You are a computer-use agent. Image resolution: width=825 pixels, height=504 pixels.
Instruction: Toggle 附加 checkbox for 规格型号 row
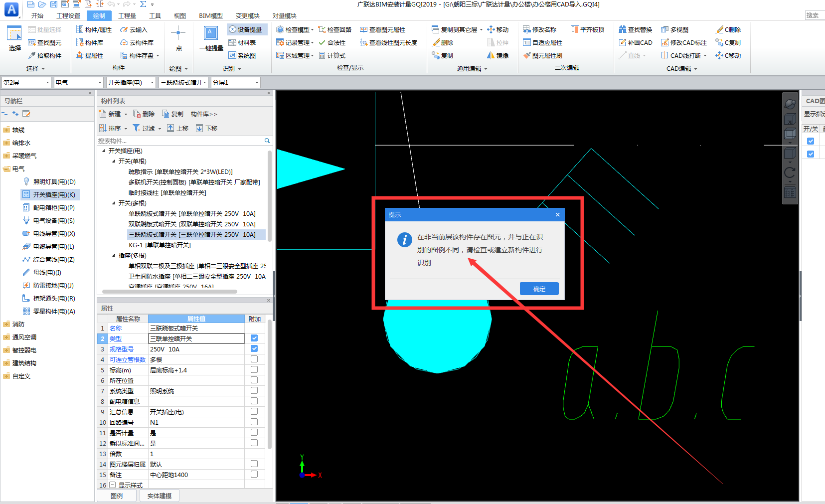point(254,348)
